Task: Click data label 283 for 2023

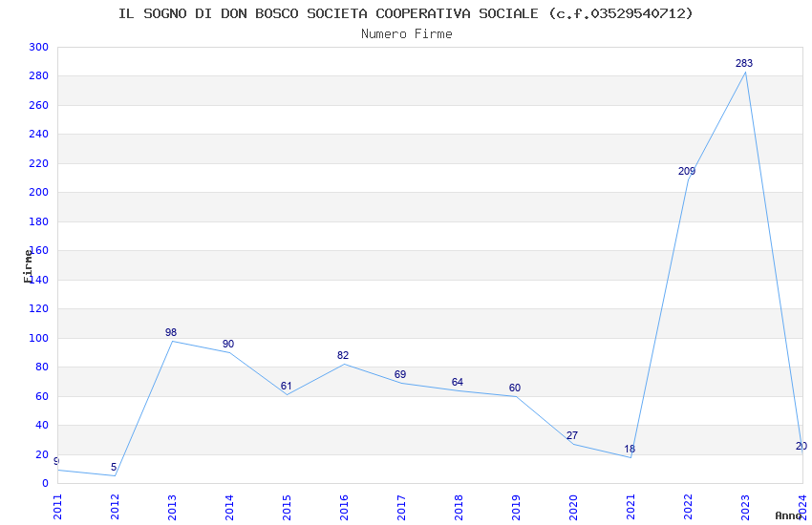Action: click(744, 63)
